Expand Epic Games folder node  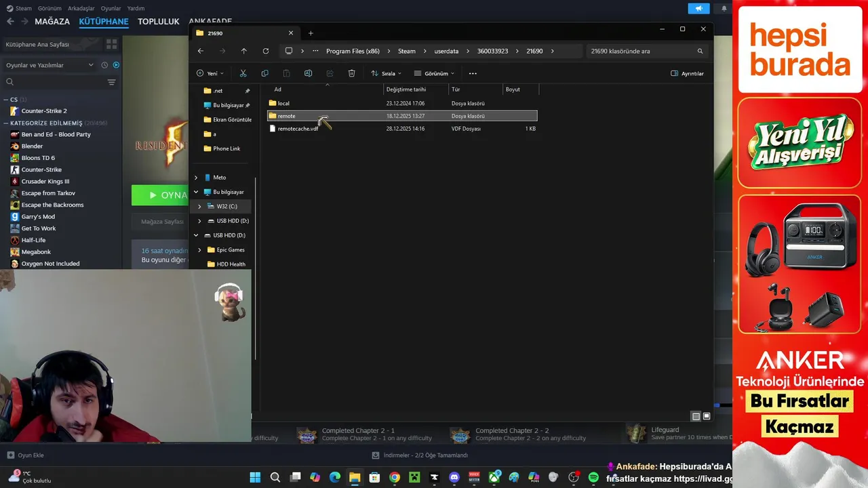[x=199, y=250]
